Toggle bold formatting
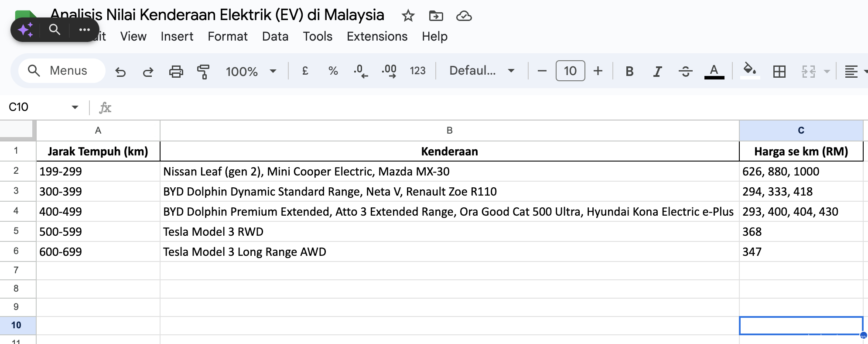Image resolution: width=868 pixels, height=344 pixels. point(629,71)
